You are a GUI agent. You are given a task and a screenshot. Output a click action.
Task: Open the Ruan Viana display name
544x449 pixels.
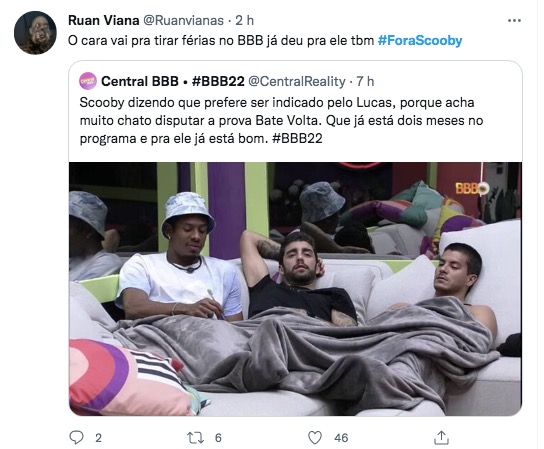point(104,20)
